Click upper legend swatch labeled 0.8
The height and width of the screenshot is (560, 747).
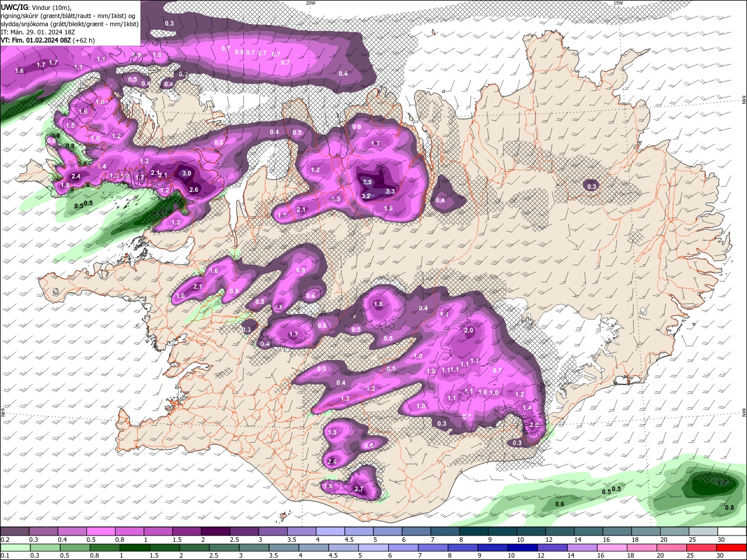(129, 531)
